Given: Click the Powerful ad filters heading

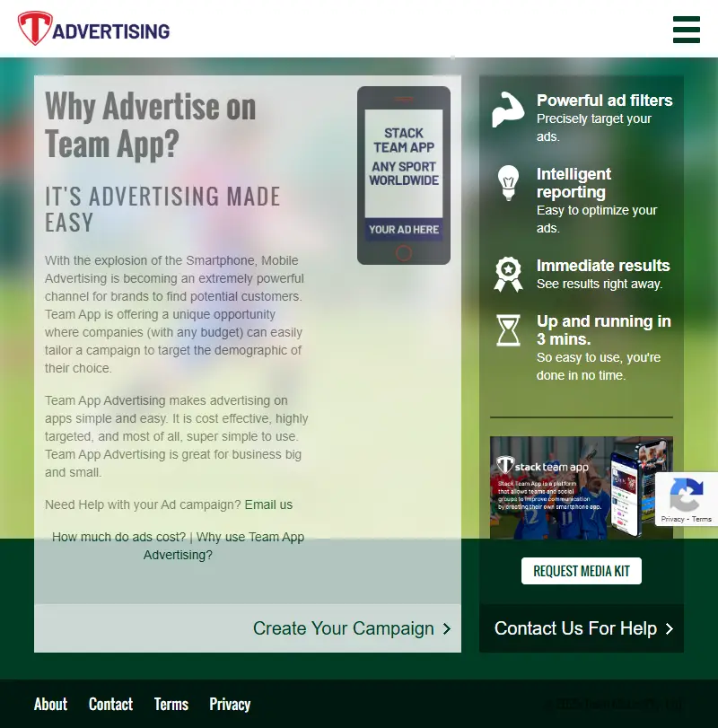Looking at the screenshot, I should point(604,101).
